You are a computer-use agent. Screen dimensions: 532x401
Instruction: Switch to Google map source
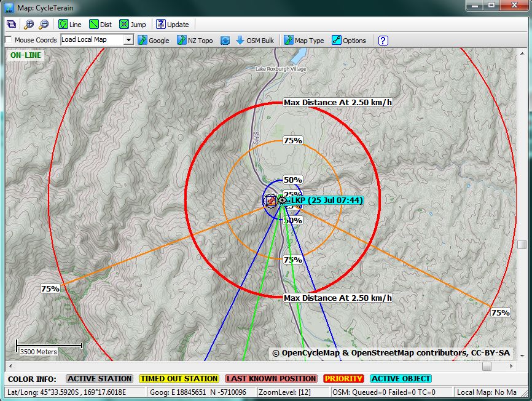click(154, 41)
